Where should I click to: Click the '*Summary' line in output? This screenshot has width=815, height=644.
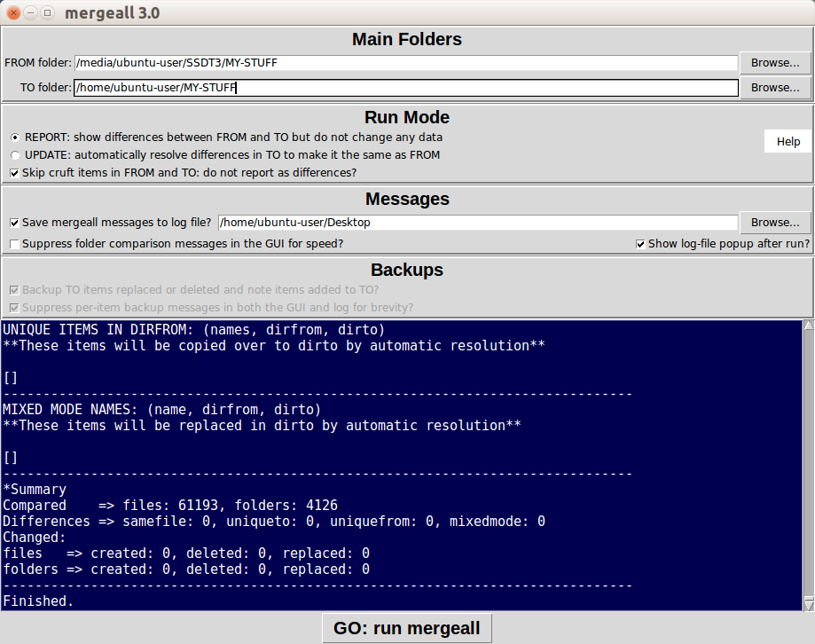35,490
